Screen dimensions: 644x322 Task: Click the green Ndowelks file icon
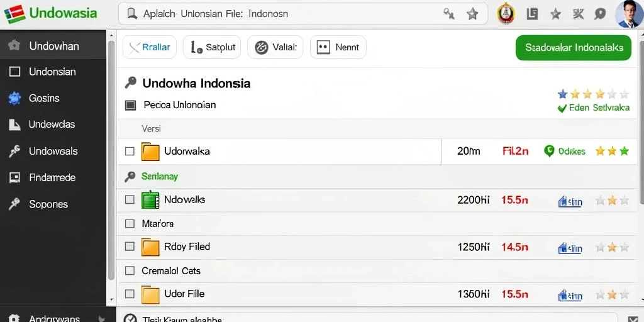pos(150,199)
